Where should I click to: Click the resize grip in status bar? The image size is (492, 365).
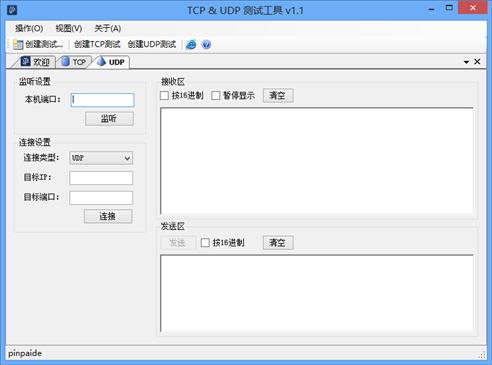[482, 355]
